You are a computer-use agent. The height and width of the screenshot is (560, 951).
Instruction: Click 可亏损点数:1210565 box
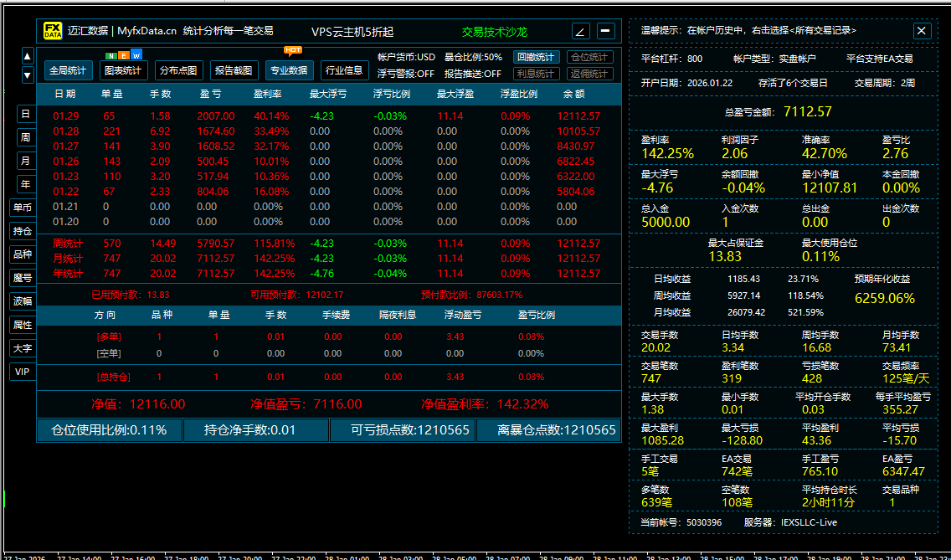pyautogui.click(x=403, y=430)
